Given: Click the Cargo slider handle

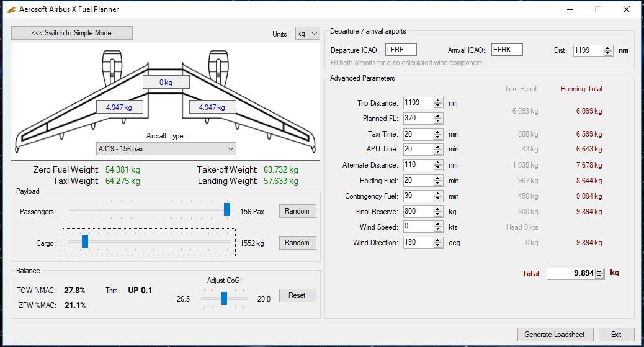Looking at the screenshot, I should (85, 241).
